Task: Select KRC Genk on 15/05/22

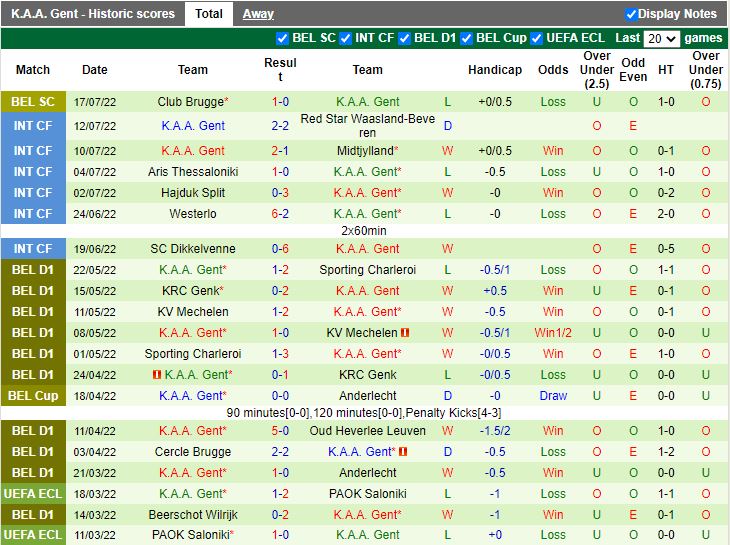Action: [193, 290]
